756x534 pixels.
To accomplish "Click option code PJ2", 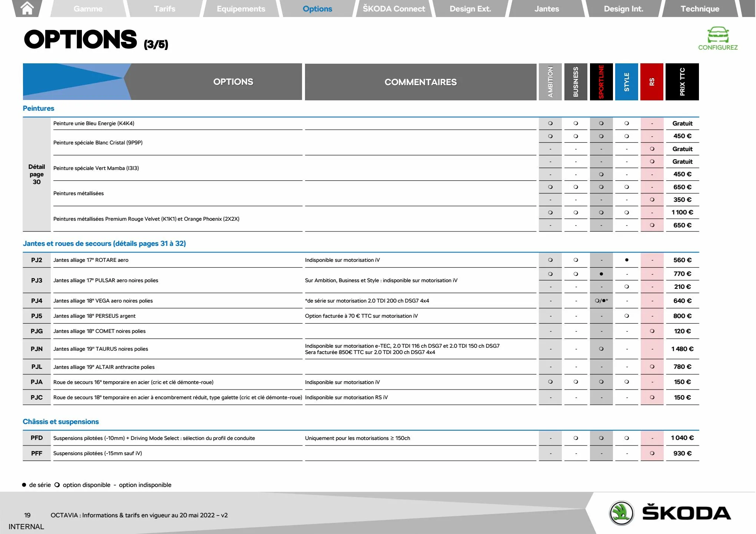I will coord(37,260).
